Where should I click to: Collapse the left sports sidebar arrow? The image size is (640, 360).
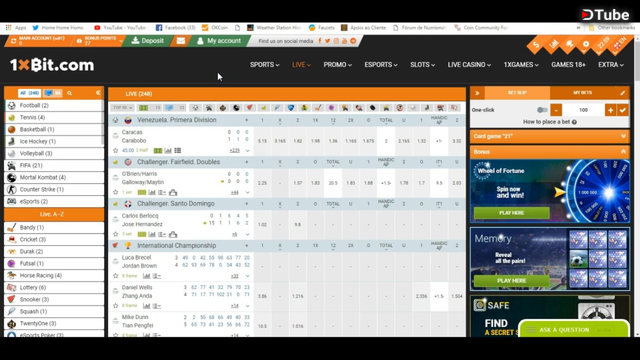click(x=98, y=93)
